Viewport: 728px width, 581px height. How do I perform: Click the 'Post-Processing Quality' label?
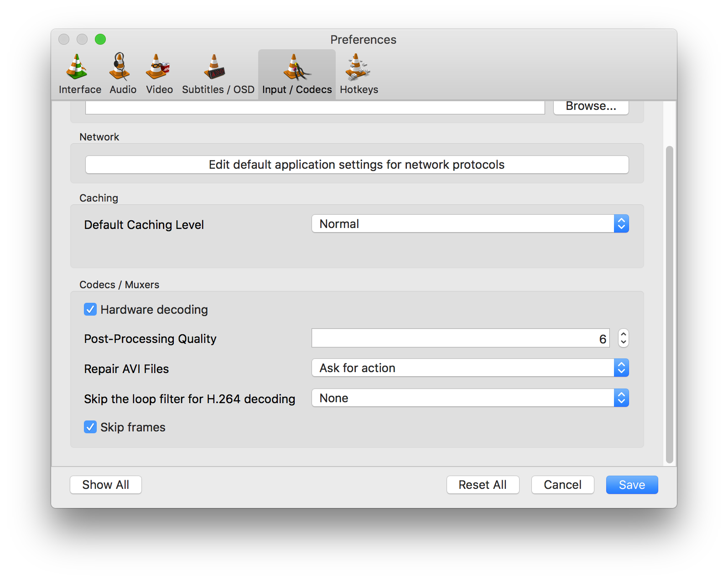pos(150,339)
